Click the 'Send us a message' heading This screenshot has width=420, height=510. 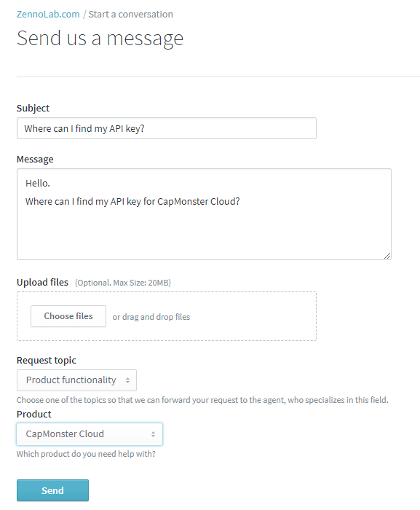[x=100, y=39]
